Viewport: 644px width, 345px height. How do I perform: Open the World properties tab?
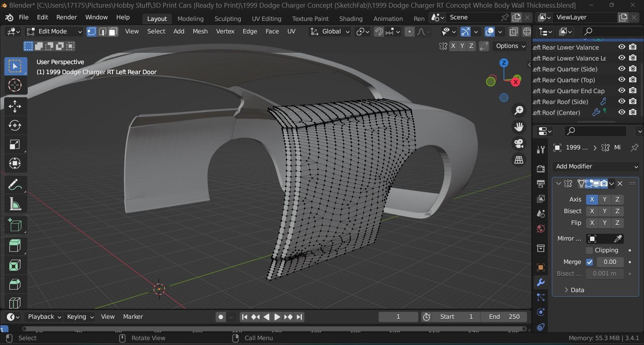(541, 229)
